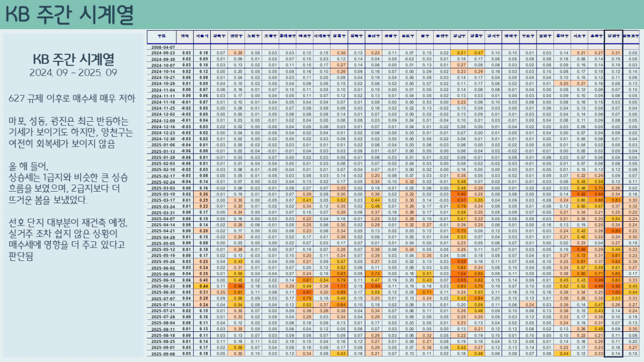Click the date range text "2024. 09 ~ 2025. 09"
Image resolution: width=644 pixels, height=362 pixels.
tap(74, 73)
